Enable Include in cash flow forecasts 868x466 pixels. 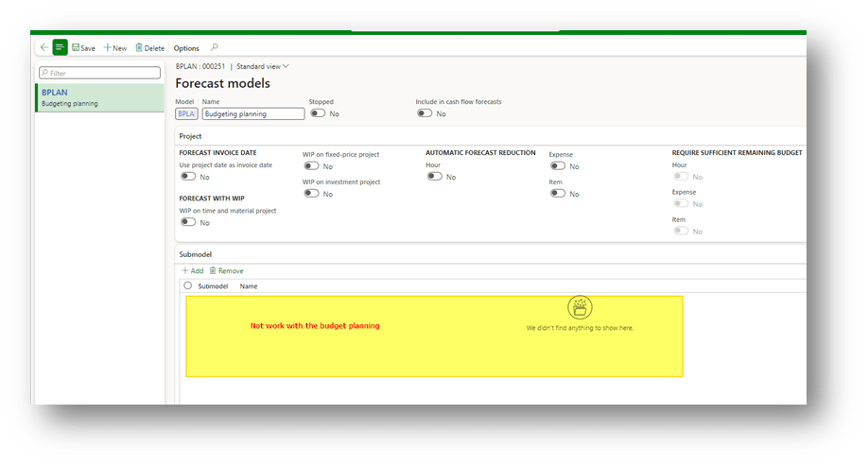click(x=425, y=113)
